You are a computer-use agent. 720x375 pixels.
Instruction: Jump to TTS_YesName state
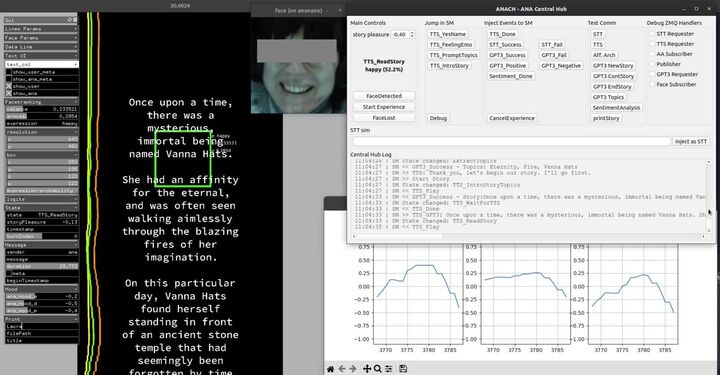448,34
